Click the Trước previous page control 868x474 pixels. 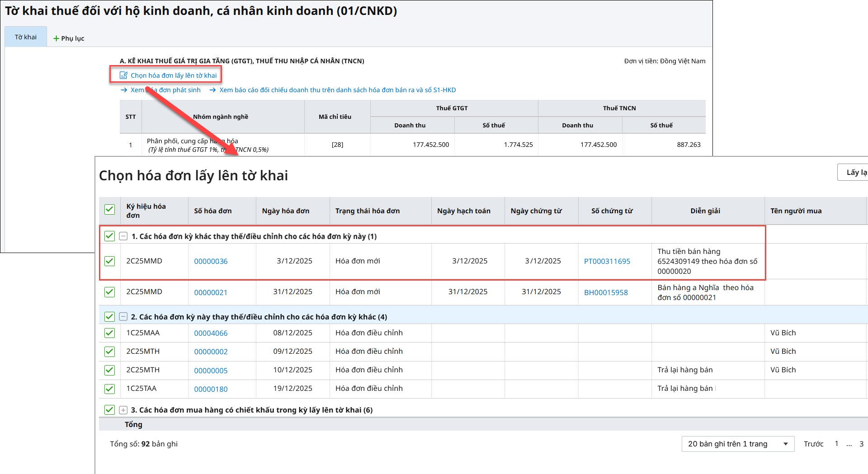pos(813,444)
